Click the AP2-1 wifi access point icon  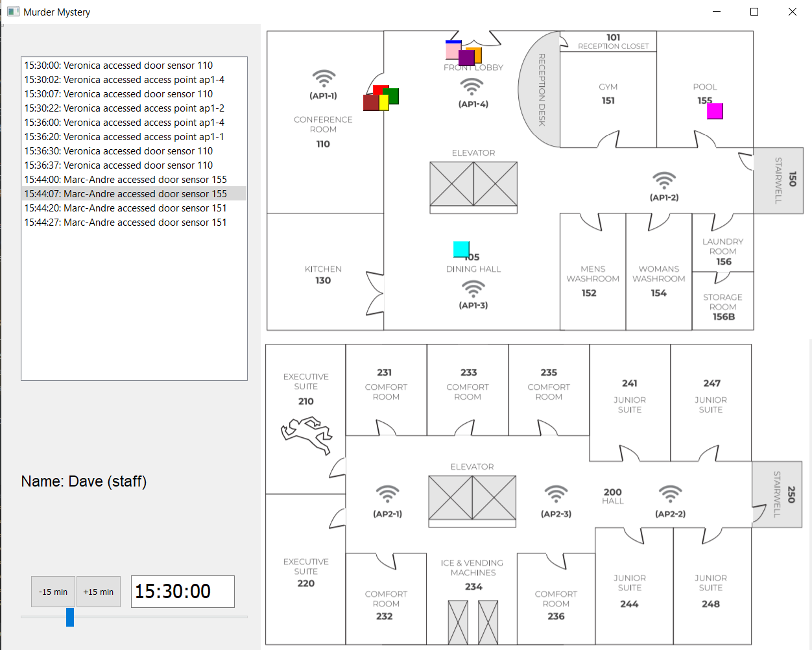coord(387,494)
